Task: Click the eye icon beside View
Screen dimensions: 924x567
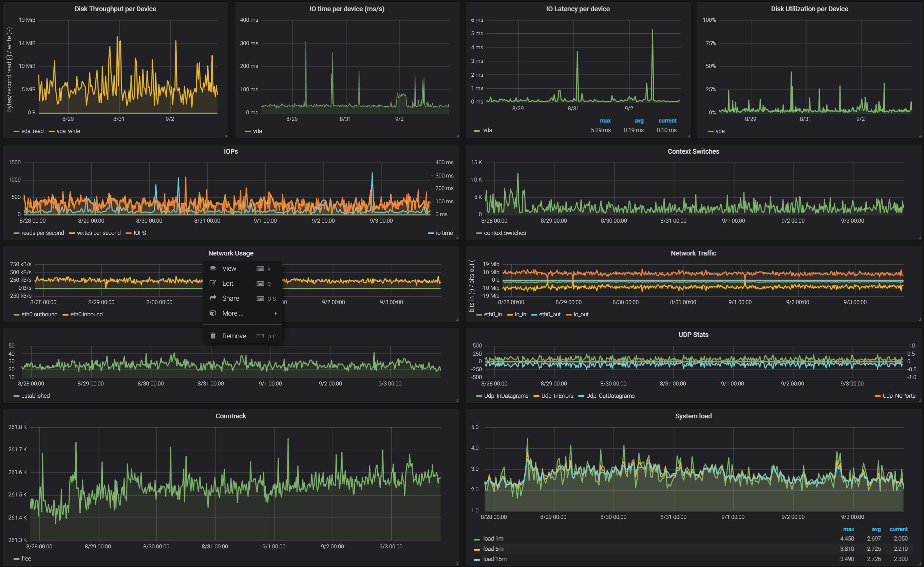Action: [x=213, y=268]
